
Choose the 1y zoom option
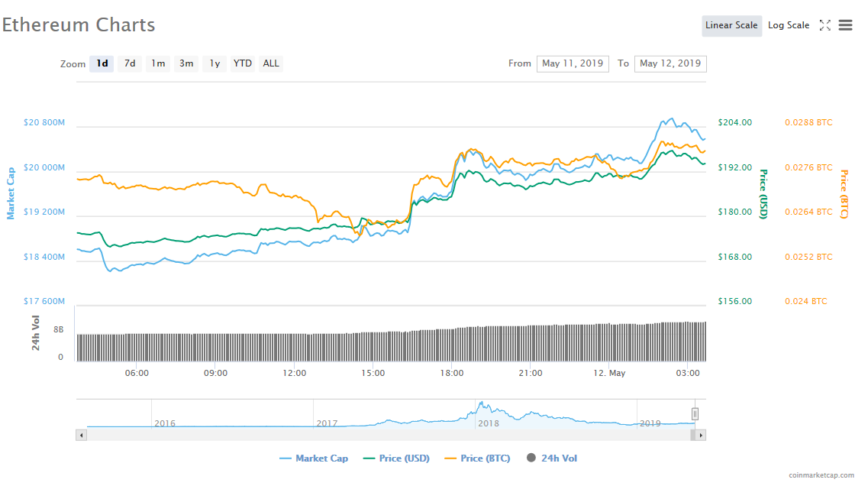tap(215, 63)
